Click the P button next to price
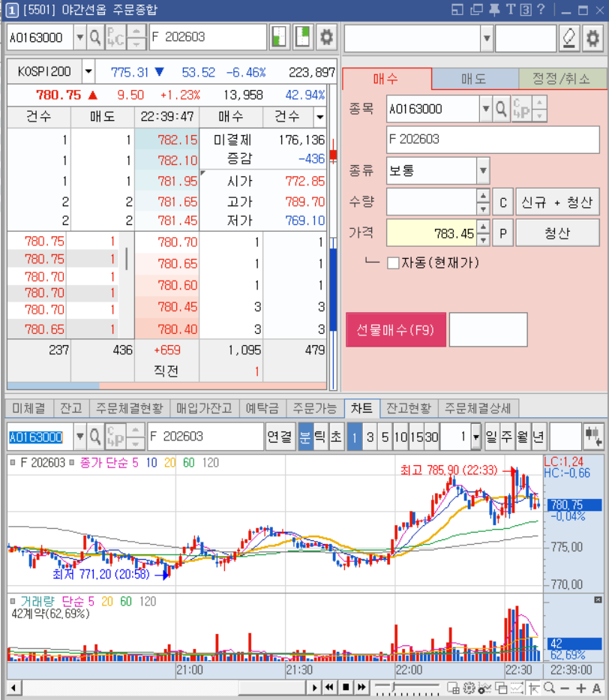The height and width of the screenshot is (700, 609). pos(502,233)
